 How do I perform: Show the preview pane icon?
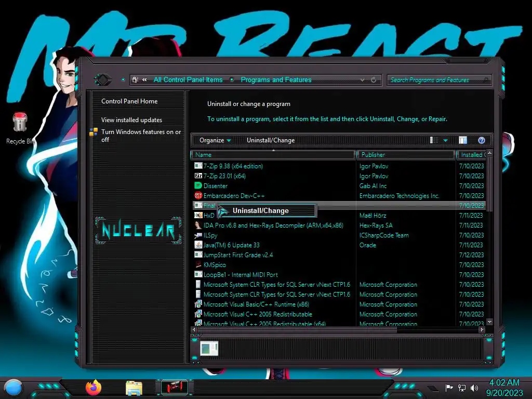click(463, 140)
